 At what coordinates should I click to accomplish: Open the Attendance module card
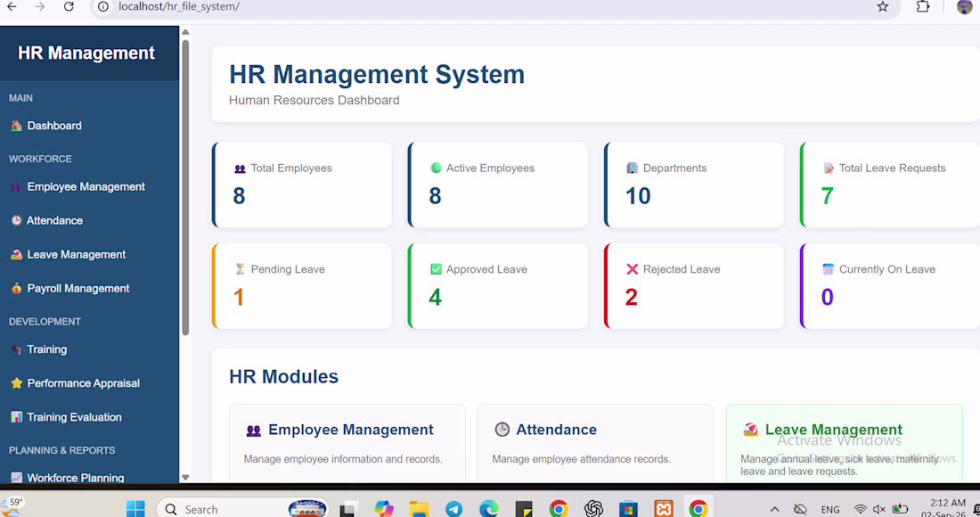point(596,443)
